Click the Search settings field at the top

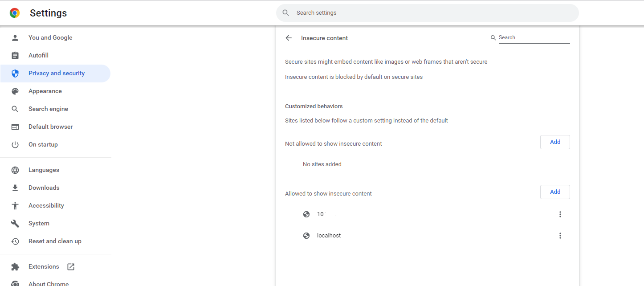(x=428, y=13)
